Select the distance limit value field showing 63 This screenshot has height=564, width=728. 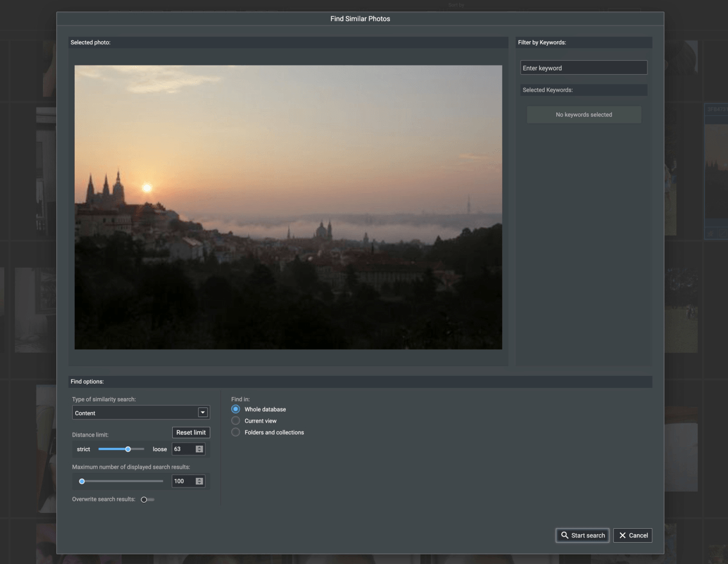coord(182,449)
